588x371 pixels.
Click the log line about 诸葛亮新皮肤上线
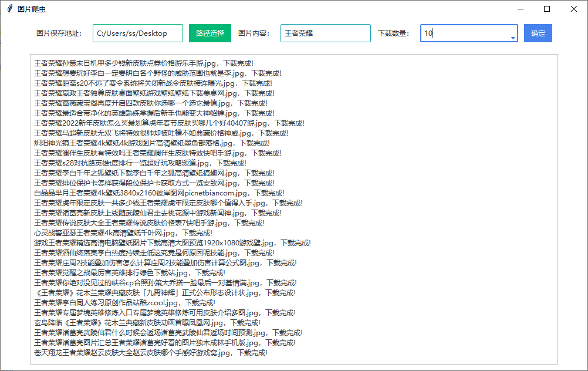coord(158,213)
